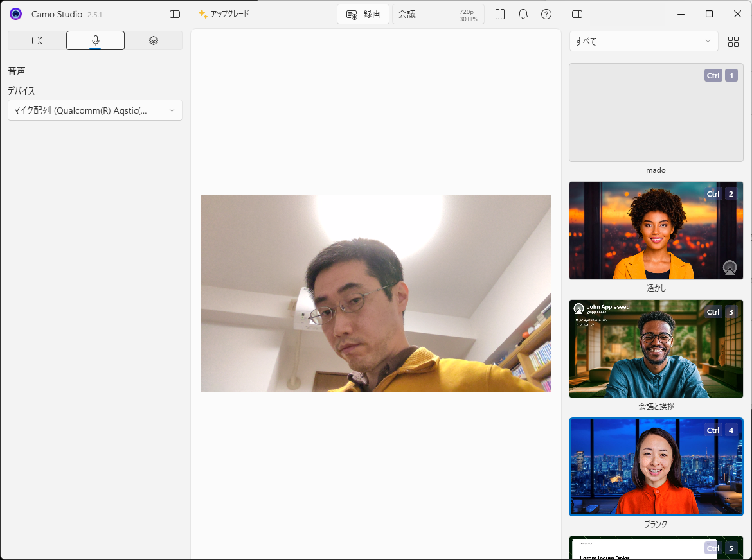Minimize the Camo Studio window

(681, 14)
